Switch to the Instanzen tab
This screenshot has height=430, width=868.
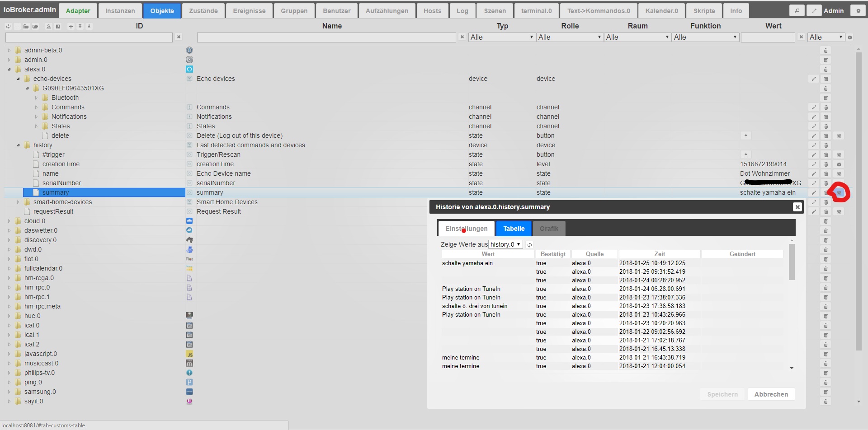tap(120, 11)
